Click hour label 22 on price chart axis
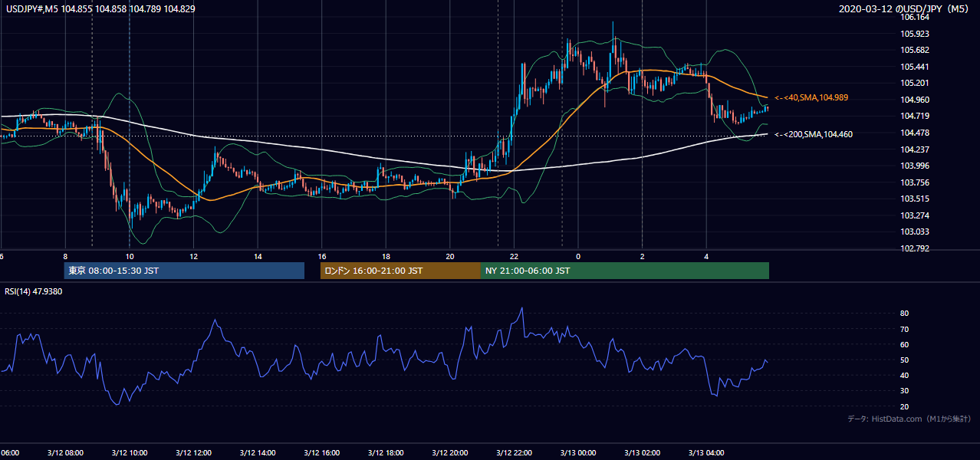The width and height of the screenshot is (980, 460). tap(514, 256)
